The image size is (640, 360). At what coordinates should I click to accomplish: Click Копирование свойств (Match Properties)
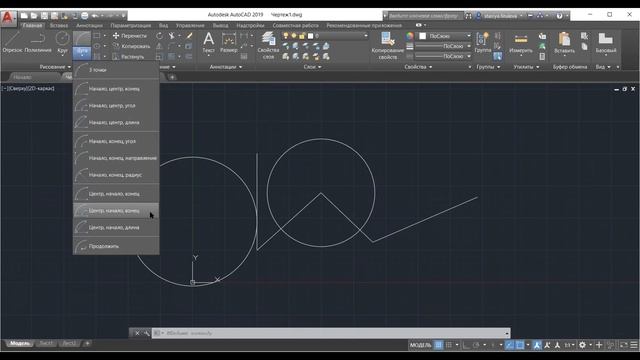pos(387,45)
